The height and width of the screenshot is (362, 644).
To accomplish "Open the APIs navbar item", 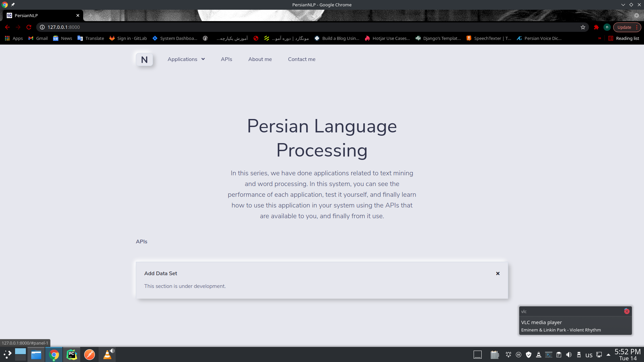I will point(226,59).
